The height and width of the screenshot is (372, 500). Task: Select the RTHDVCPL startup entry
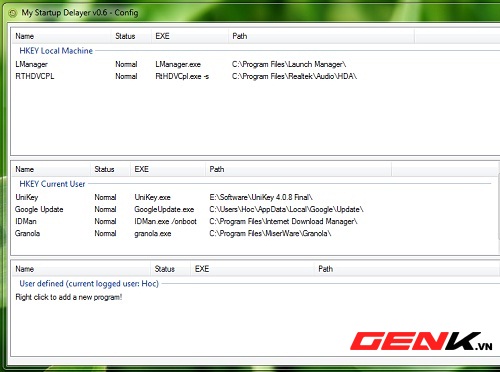coord(35,76)
